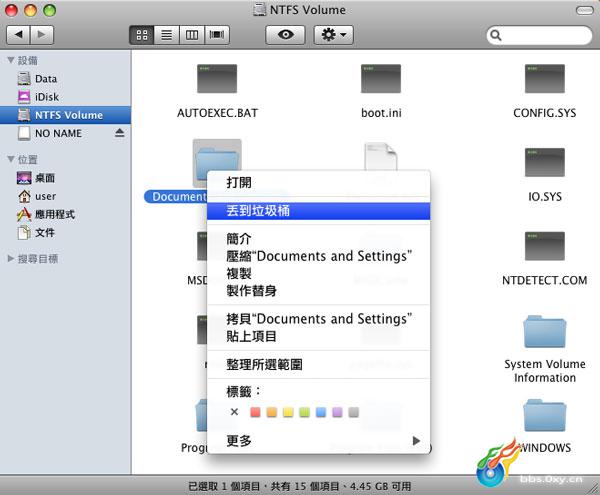Image resolution: width=600 pixels, height=495 pixels.
Task: Click the boot.ini file name label
Action: (382, 113)
